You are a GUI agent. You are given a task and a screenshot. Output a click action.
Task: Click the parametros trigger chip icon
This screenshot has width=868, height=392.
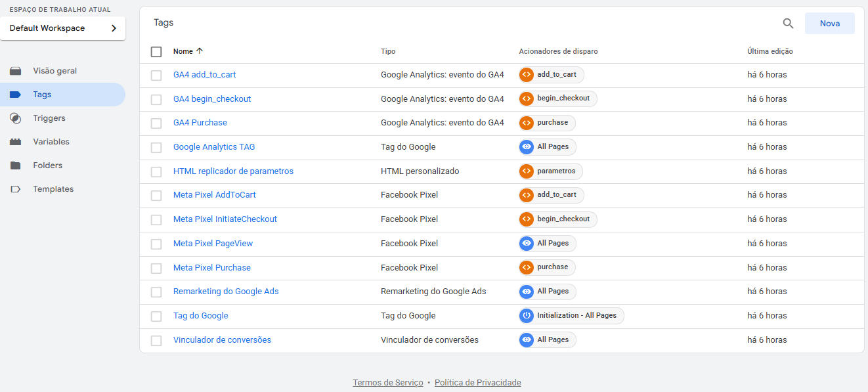pyautogui.click(x=526, y=171)
